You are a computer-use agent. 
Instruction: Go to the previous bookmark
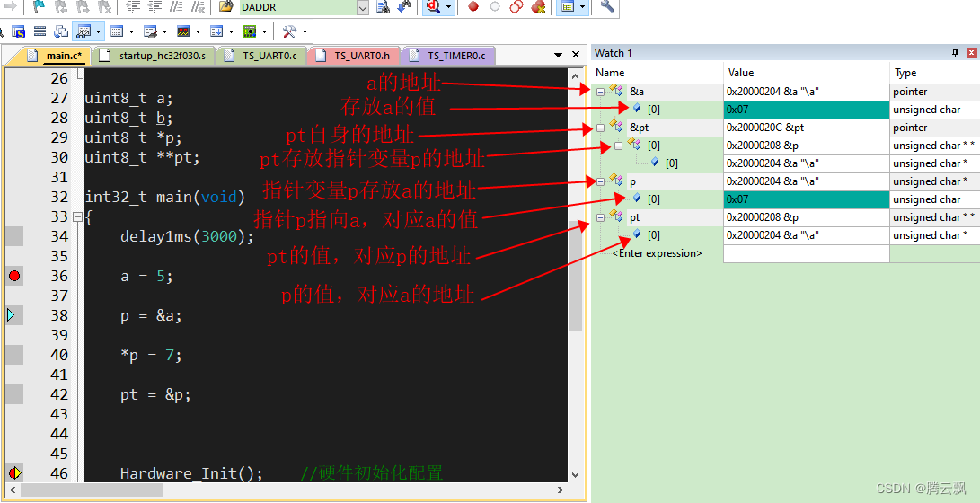click(61, 7)
